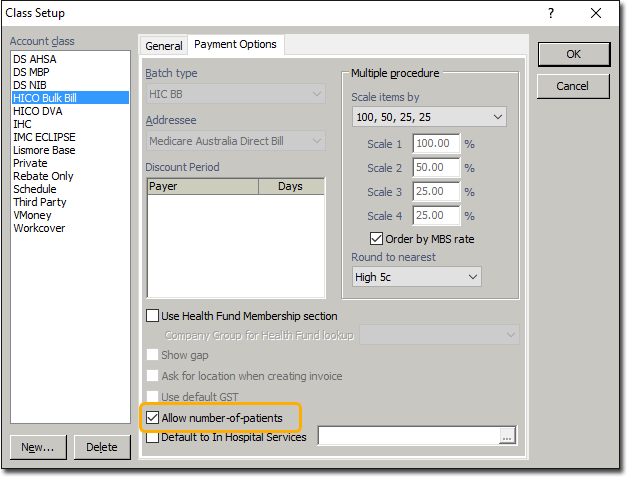Viewport: 627px width, 477px height.
Task: Enable Use Health Fund Membership section
Action: click(153, 316)
